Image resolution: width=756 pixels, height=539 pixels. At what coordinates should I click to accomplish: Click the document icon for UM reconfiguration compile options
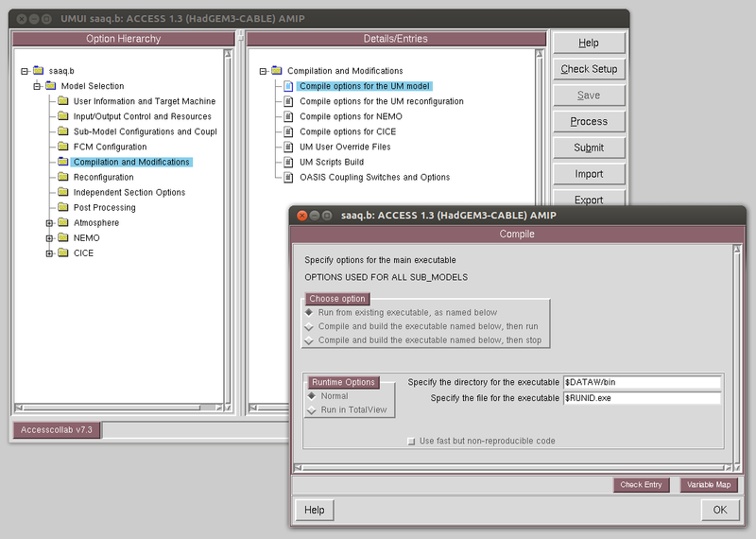click(288, 101)
